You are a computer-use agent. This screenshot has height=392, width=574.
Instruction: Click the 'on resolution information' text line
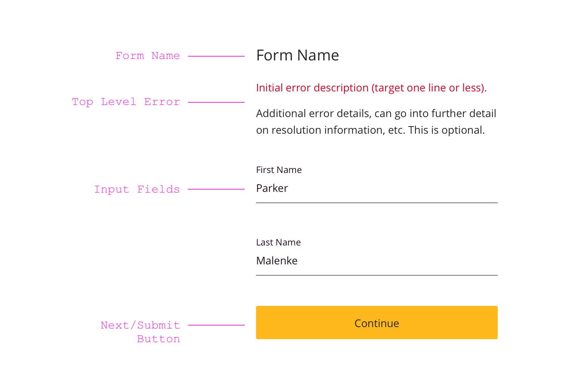point(370,130)
